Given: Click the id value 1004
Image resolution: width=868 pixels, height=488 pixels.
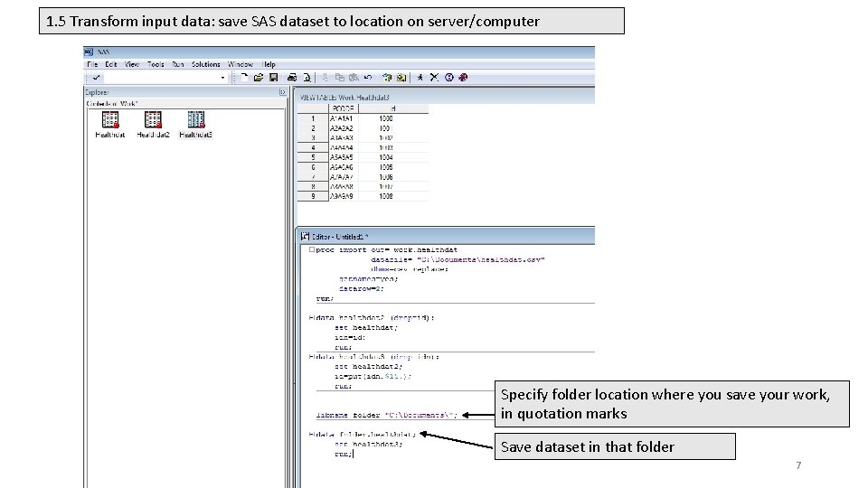Looking at the screenshot, I should (x=386, y=157).
